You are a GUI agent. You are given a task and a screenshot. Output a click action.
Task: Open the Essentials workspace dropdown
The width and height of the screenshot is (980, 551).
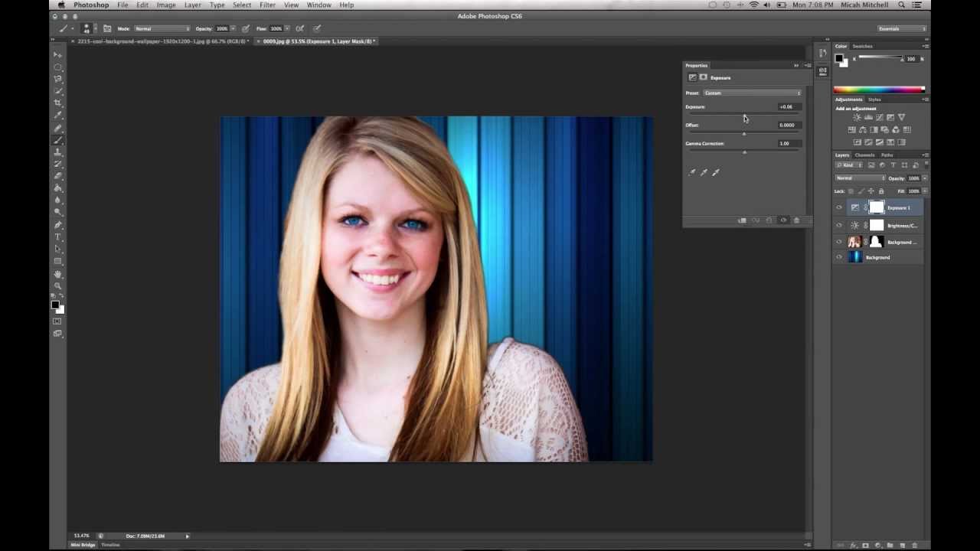pyautogui.click(x=902, y=28)
